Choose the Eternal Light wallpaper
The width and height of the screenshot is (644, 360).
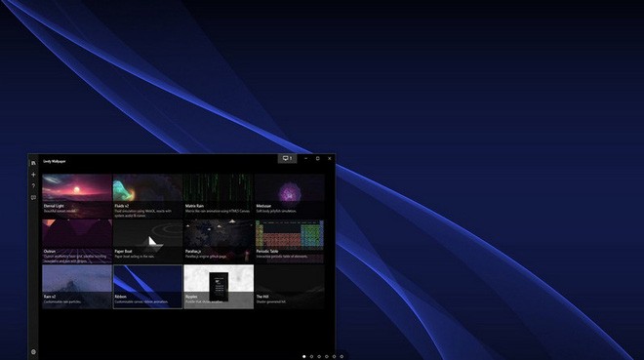(77, 196)
